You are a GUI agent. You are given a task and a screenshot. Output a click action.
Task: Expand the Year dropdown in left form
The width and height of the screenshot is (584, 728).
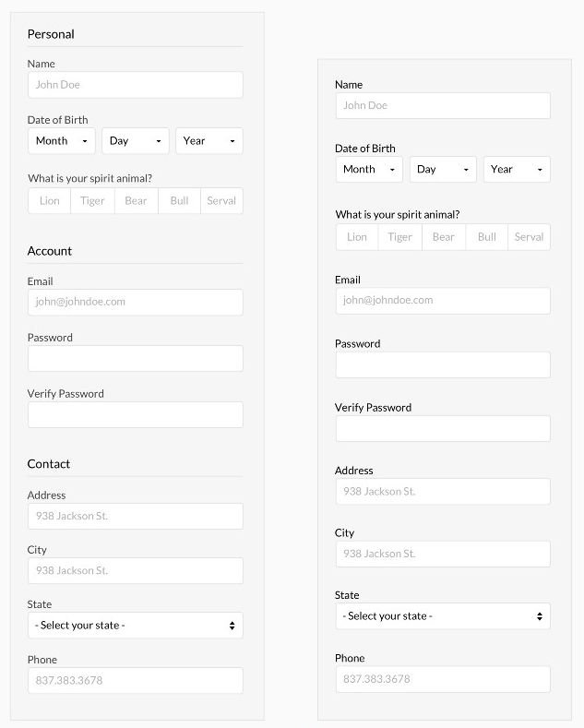(209, 141)
